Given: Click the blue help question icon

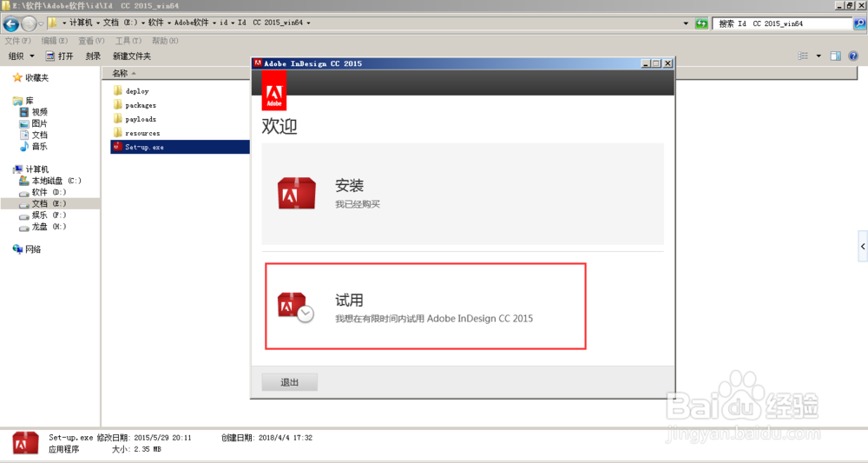Looking at the screenshot, I should pos(853,56).
